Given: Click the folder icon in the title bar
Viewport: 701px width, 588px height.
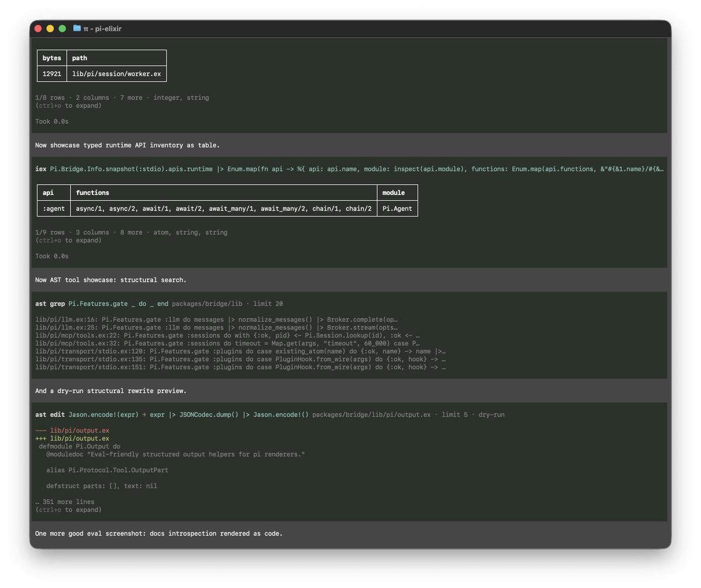Looking at the screenshot, I should tap(77, 28).
